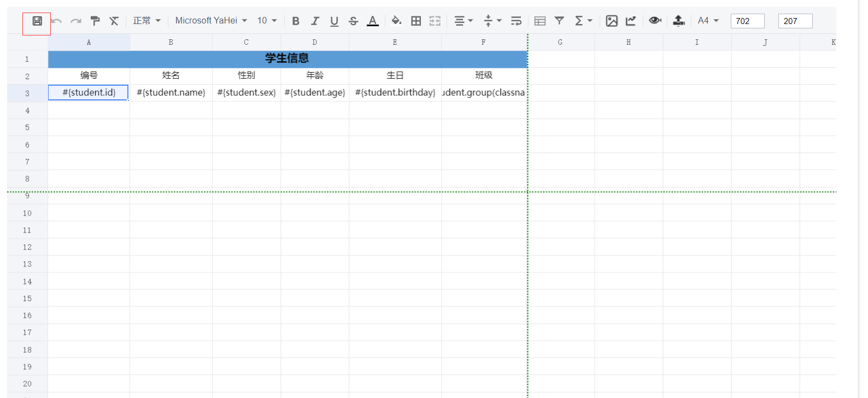The image size is (868, 398).
Task: Open the cell fill color bucket
Action: pos(397,21)
